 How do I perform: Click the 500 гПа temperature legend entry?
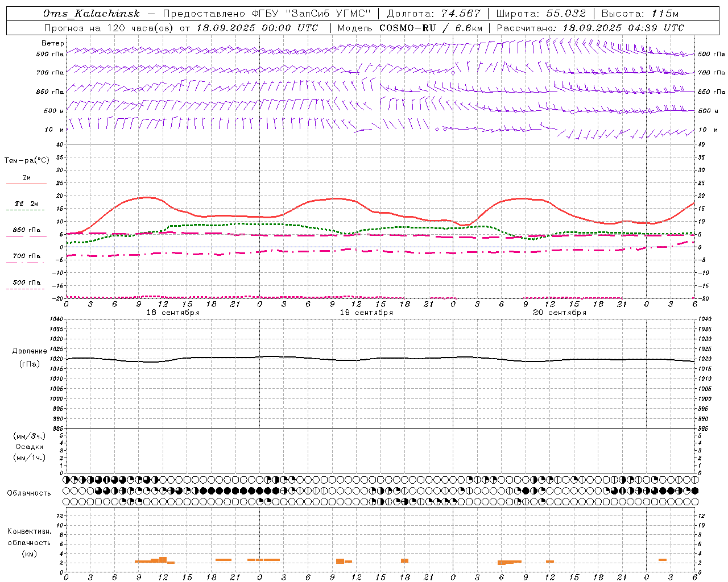(x=27, y=282)
